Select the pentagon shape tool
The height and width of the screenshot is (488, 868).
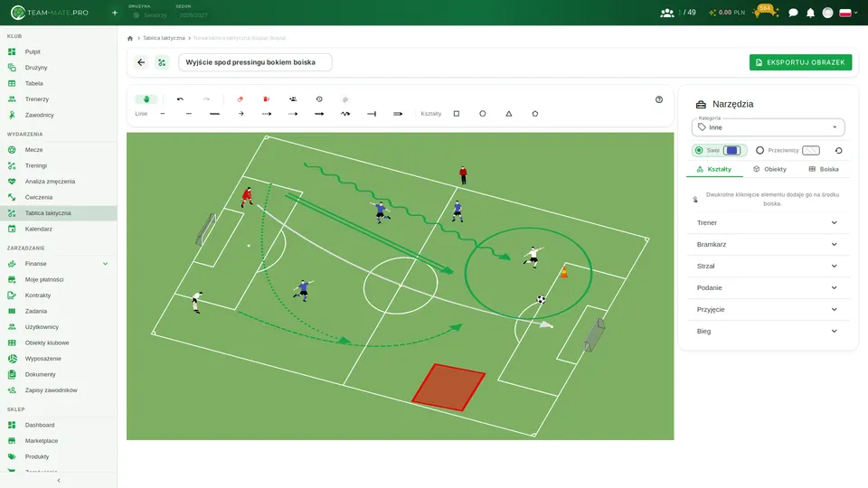pos(534,114)
